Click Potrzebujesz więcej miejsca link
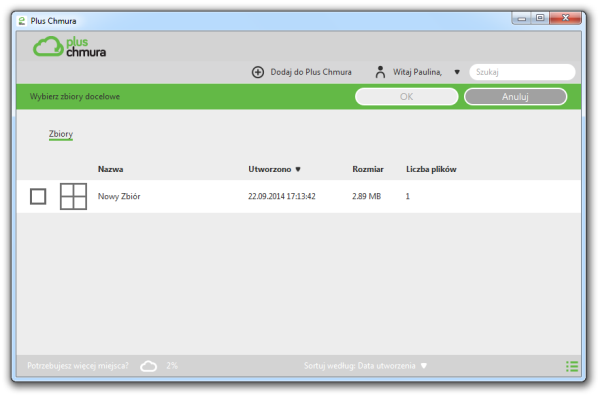The height and width of the screenshot is (395, 598). click(78, 366)
